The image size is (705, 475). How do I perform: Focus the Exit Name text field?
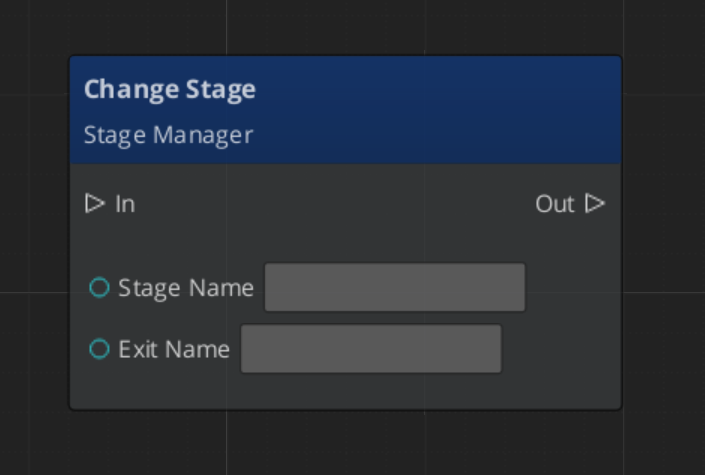click(x=371, y=349)
